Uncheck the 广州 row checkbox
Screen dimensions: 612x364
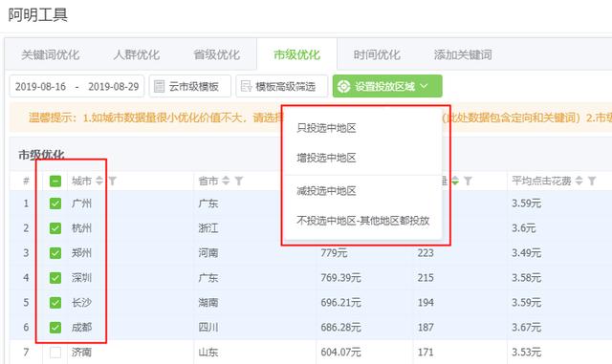coord(55,203)
